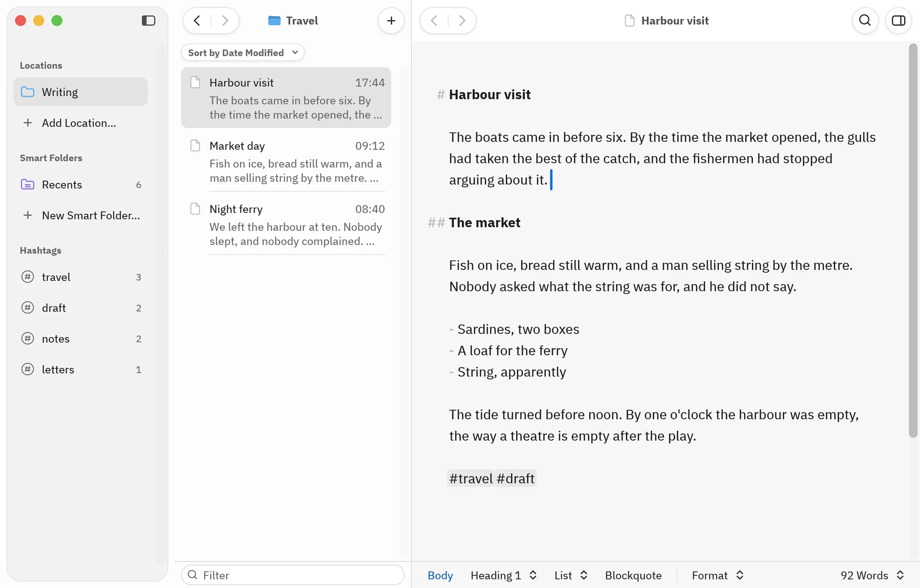920x588 pixels.
Task: Toggle the right inspector panel
Action: click(898, 21)
